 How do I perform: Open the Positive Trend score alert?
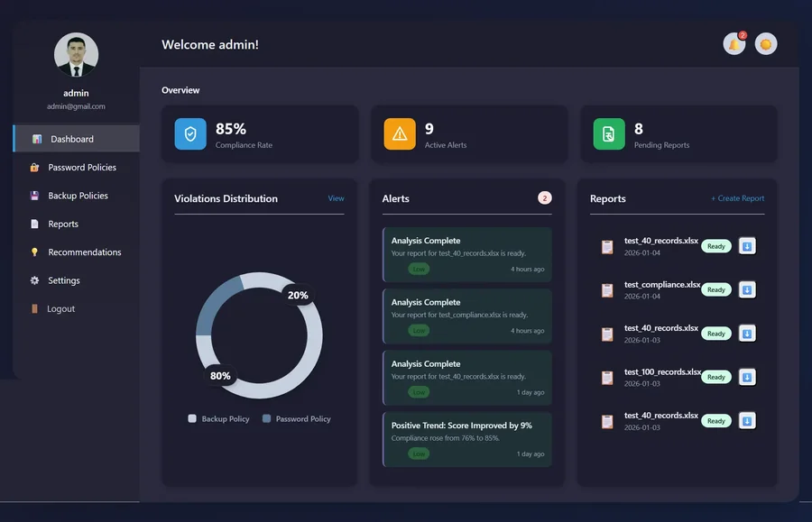(467, 439)
